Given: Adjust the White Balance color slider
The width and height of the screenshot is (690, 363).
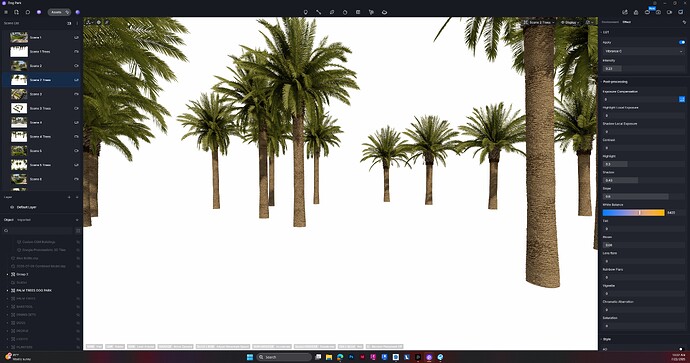Looking at the screenshot, I should [633, 213].
